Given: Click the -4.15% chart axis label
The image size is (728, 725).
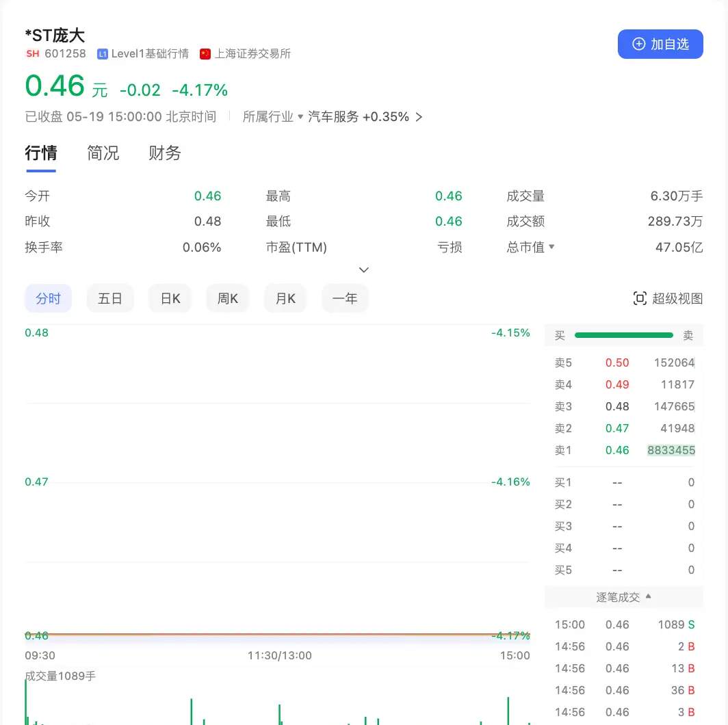Looking at the screenshot, I should [x=510, y=333].
